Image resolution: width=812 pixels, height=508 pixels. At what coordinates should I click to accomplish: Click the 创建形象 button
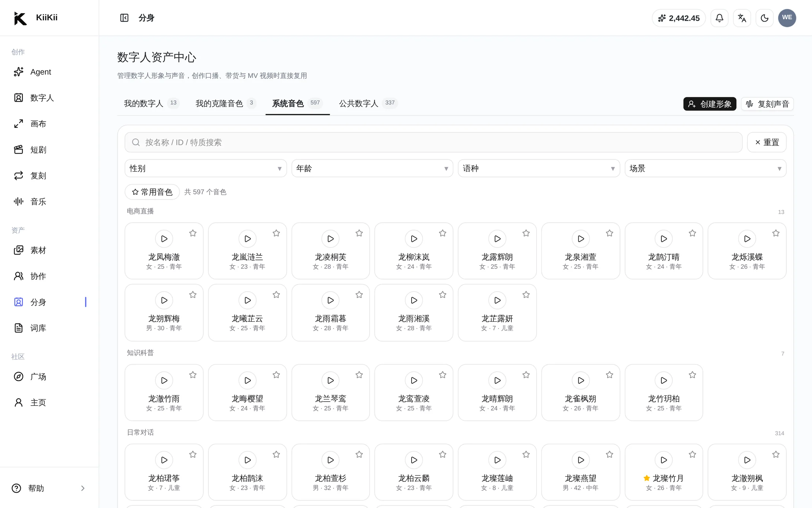click(x=709, y=104)
